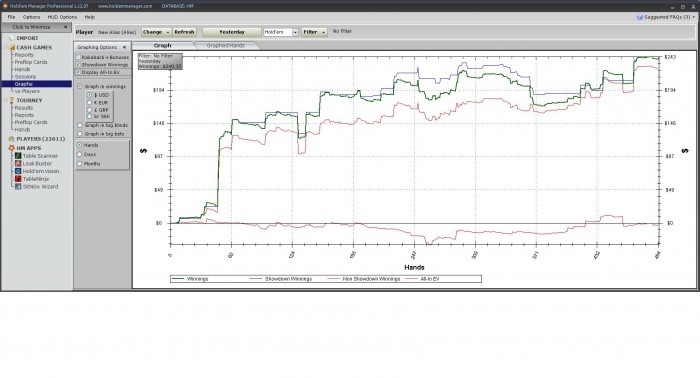The height and width of the screenshot is (378, 700).
Task: Open Tourney Hands
Action: [22, 129]
